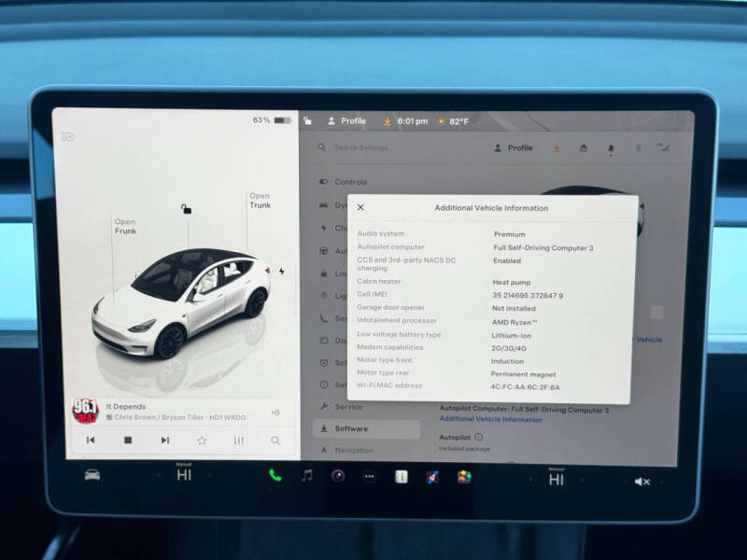
Task: Tap the notifications bell in settings header
Action: tap(613, 147)
